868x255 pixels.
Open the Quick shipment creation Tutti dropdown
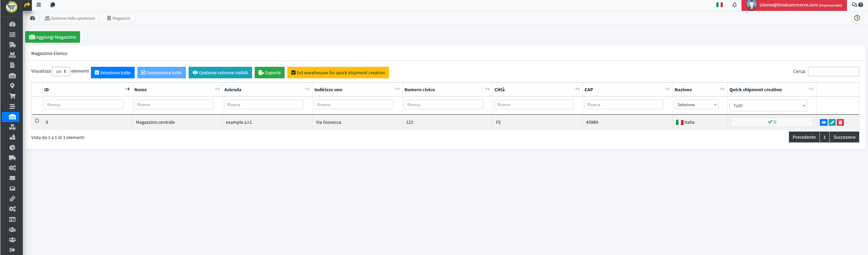click(x=768, y=105)
